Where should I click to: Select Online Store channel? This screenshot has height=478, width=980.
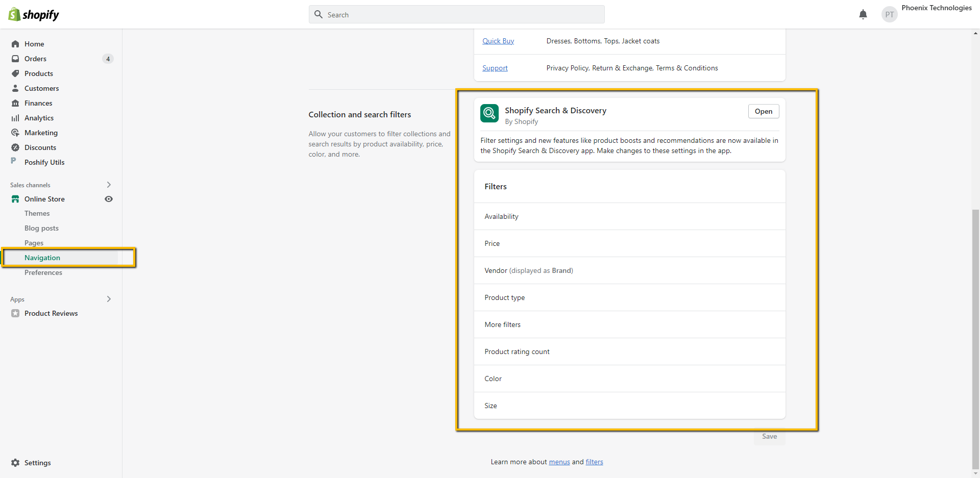pos(44,199)
